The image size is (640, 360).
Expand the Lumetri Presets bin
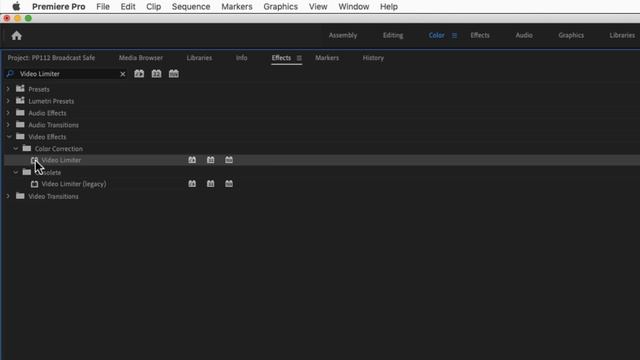coord(8,101)
